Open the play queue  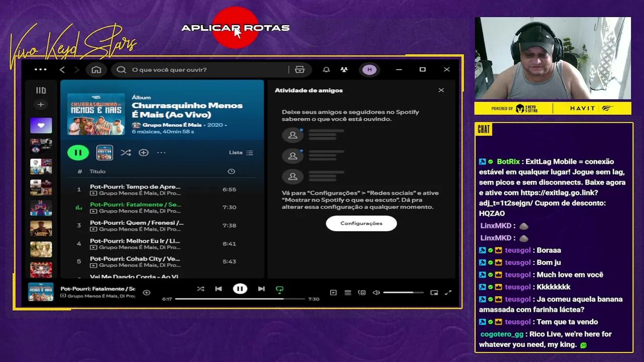click(x=348, y=293)
